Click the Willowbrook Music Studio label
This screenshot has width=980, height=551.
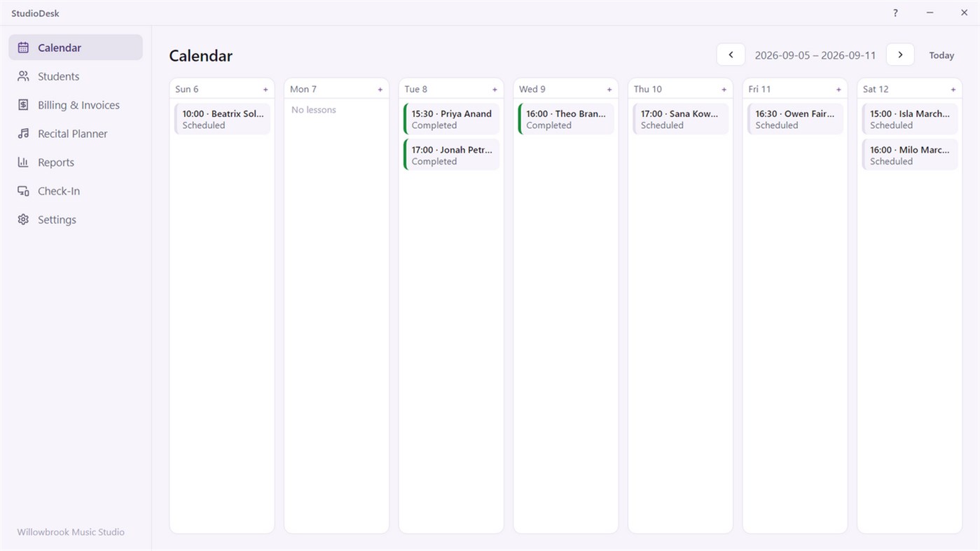point(71,532)
